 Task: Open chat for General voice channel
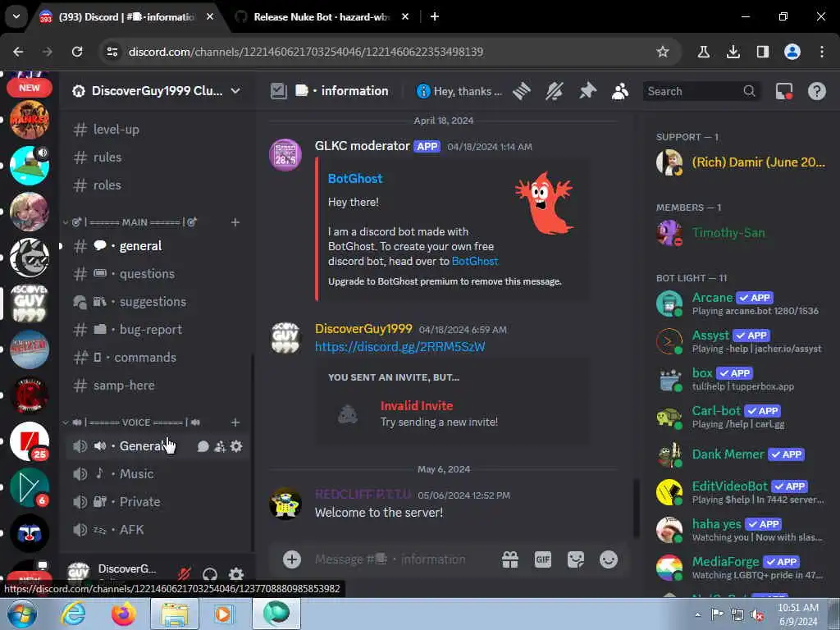click(203, 446)
